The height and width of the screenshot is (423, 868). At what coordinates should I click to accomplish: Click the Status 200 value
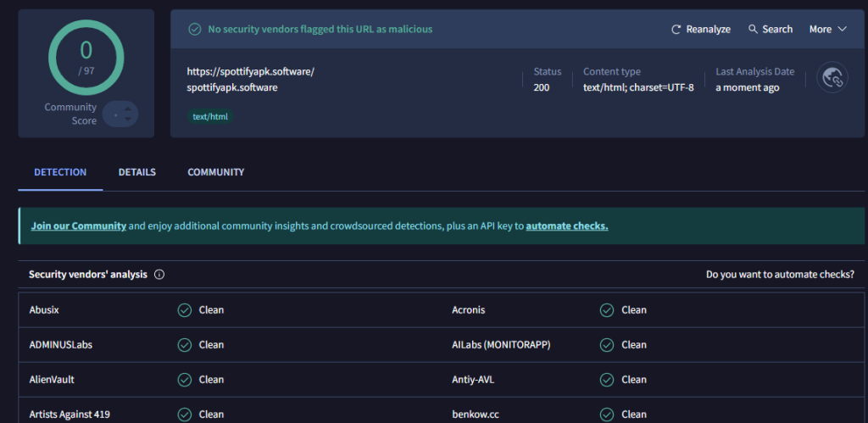pyautogui.click(x=542, y=87)
